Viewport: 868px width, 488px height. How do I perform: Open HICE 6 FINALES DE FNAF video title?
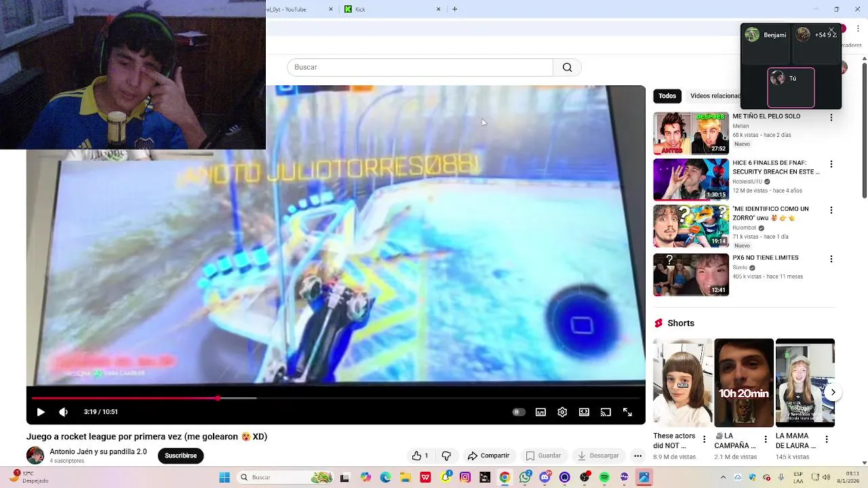(776, 167)
